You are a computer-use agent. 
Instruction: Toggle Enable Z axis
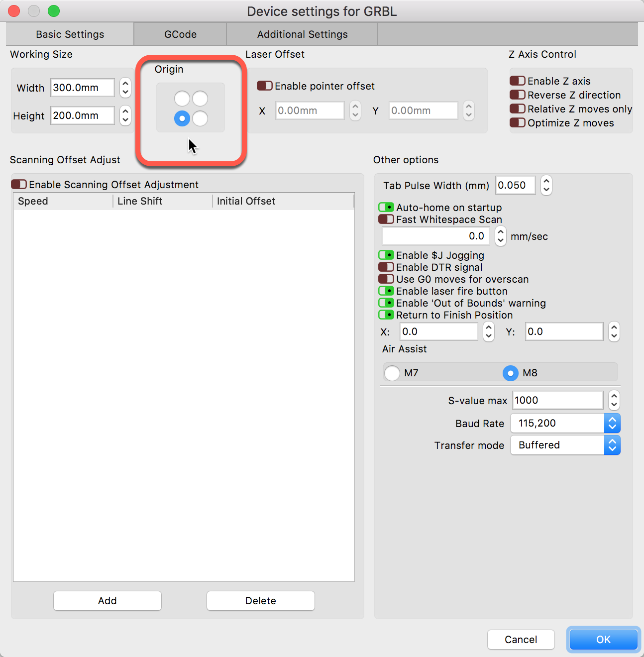click(518, 81)
